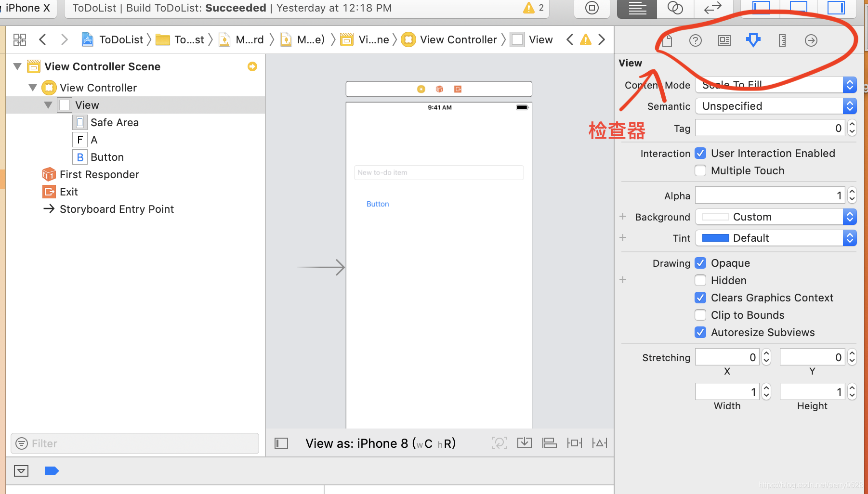
Task: Toggle the document outline panel
Action: click(281, 443)
